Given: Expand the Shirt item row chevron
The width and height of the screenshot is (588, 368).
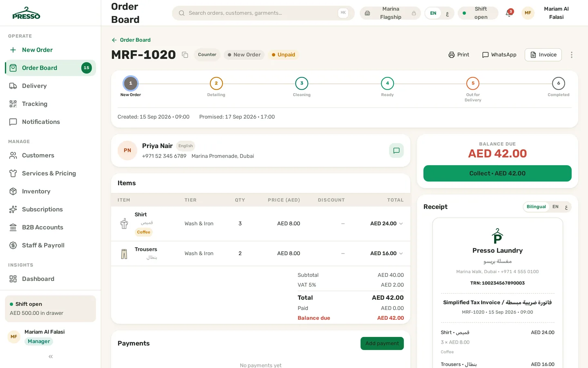Looking at the screenshot, I should coord(401,224).
